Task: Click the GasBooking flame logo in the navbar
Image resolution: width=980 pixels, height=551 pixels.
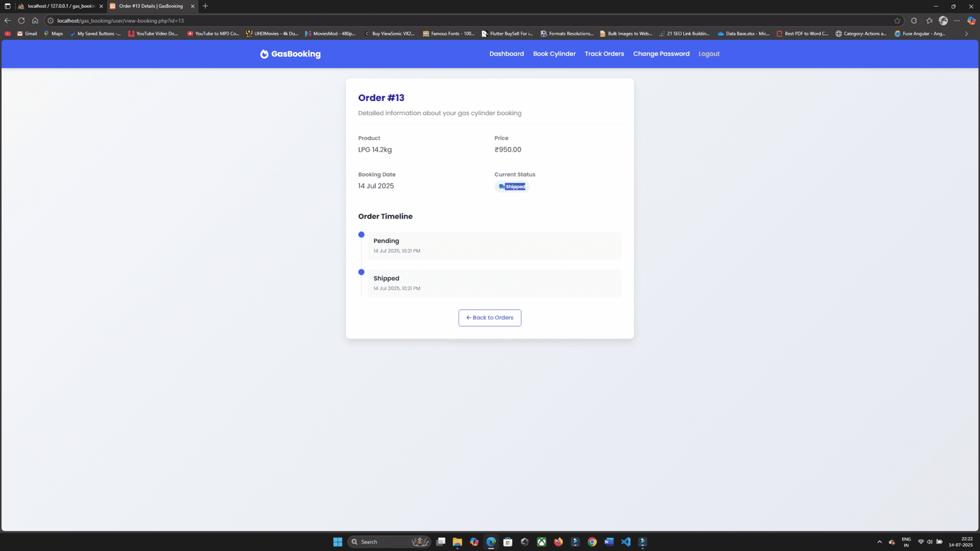Action: [264, 54]
